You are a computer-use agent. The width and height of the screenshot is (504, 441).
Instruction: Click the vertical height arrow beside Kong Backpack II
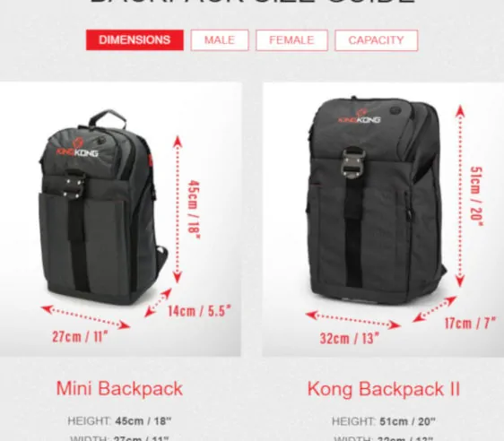pos(460,195)
